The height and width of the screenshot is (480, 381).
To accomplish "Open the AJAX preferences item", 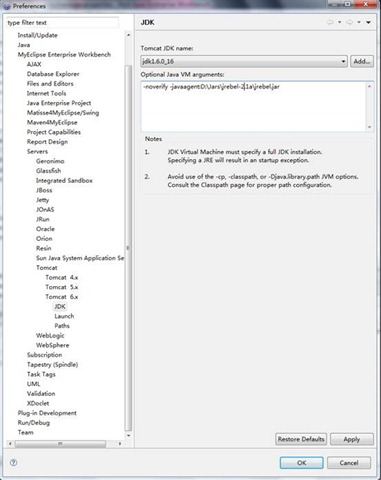I will [34, 64].
